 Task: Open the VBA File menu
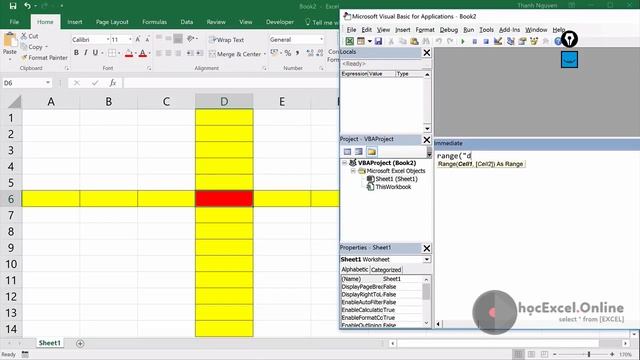pyautogui.click(x=351, y=30)
